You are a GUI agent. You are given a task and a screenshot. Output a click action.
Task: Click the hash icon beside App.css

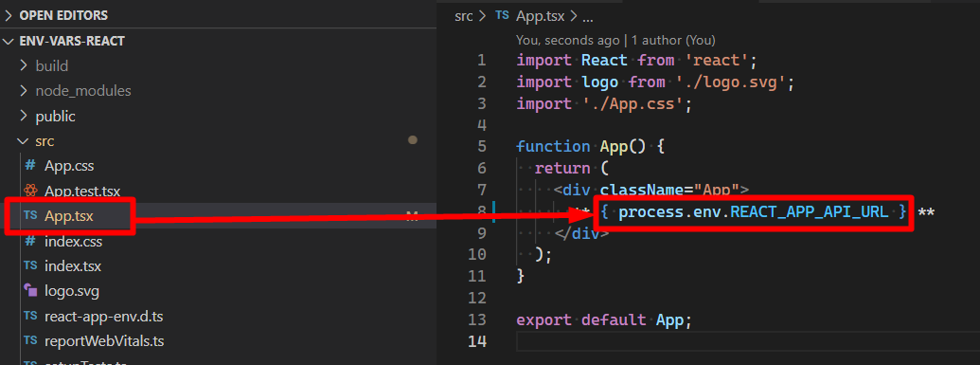[30, 166]
